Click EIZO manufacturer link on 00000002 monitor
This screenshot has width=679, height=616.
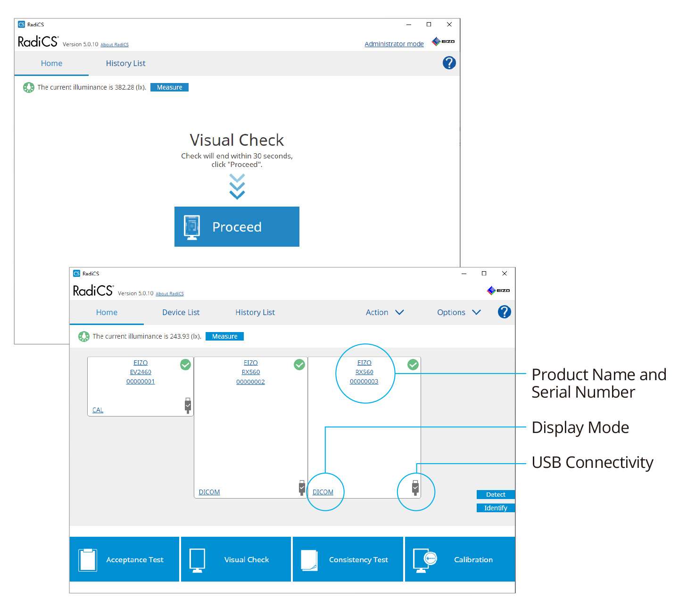coord(250,363)
